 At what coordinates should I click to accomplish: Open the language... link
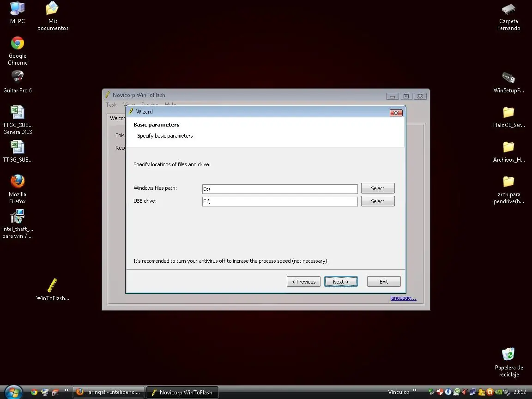(403, 298)
